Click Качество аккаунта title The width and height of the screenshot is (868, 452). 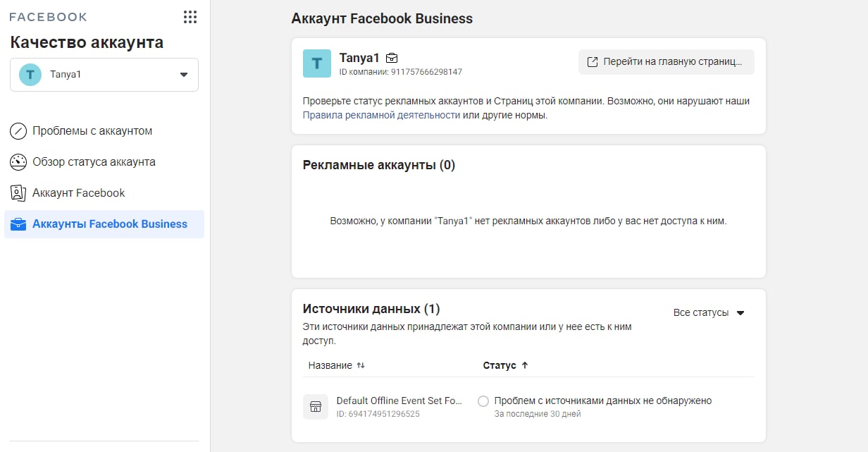pos(87,42)
